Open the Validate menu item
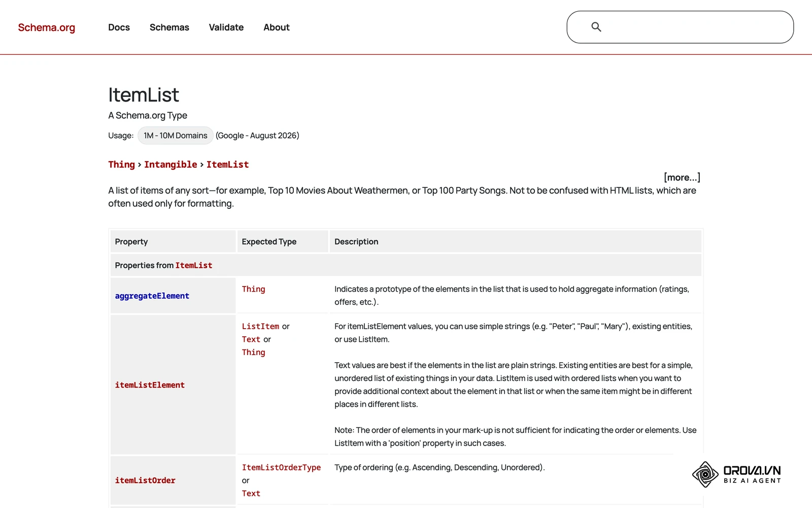The width and height of the screenshot is (812, 508). click(226, 27)
